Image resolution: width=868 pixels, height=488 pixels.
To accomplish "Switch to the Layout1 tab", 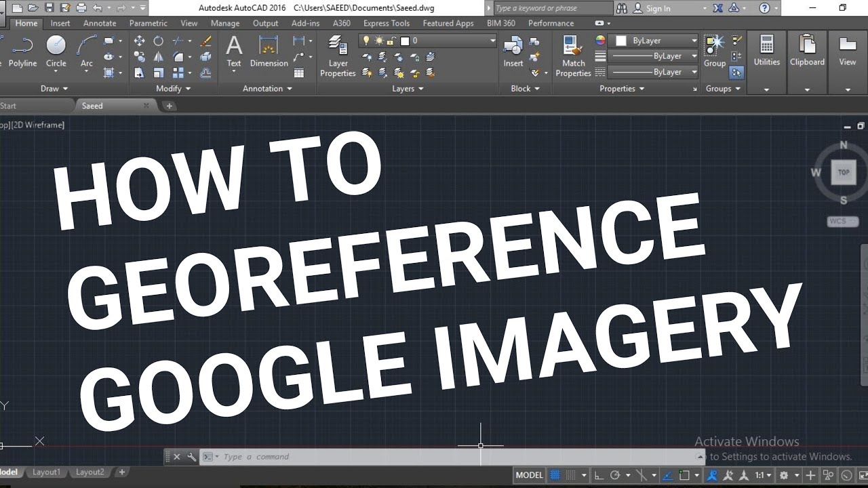I will click(46, 472).
